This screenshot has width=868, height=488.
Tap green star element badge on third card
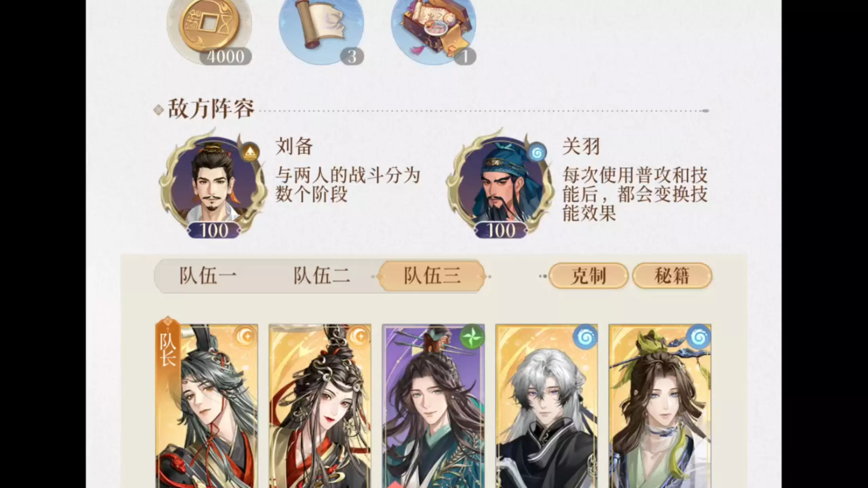[472, 336]
